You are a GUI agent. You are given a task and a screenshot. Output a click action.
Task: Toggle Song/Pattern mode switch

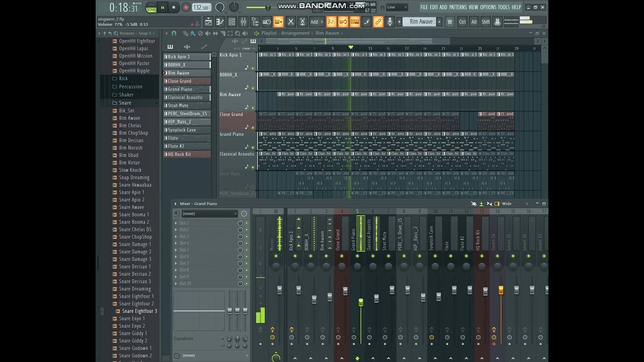[151, 8]
